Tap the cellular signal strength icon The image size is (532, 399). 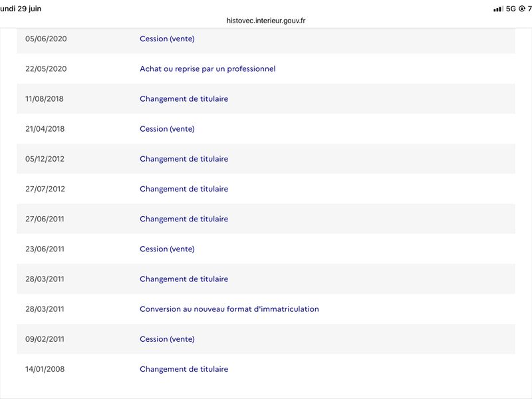498,9
